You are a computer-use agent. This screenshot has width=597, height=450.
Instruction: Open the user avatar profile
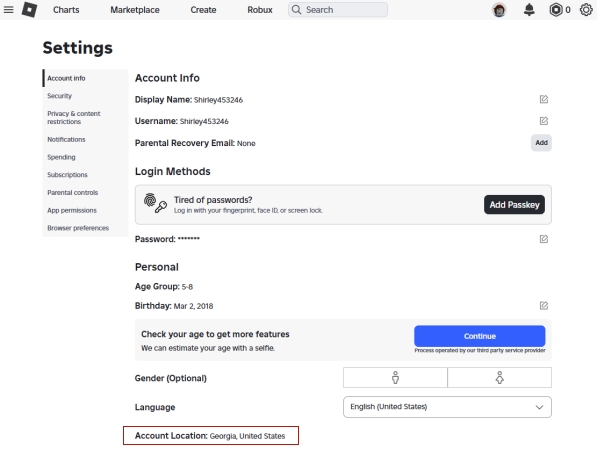click(499, 10)
